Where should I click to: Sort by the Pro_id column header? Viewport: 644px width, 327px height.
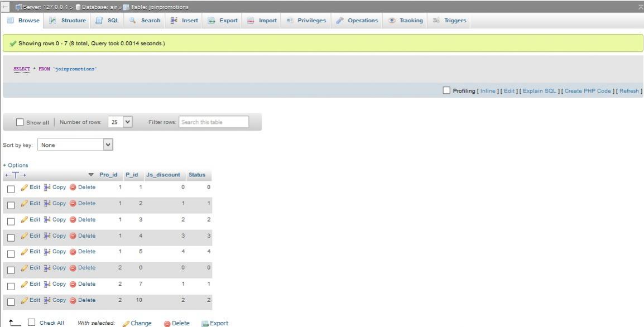point(108,175)
